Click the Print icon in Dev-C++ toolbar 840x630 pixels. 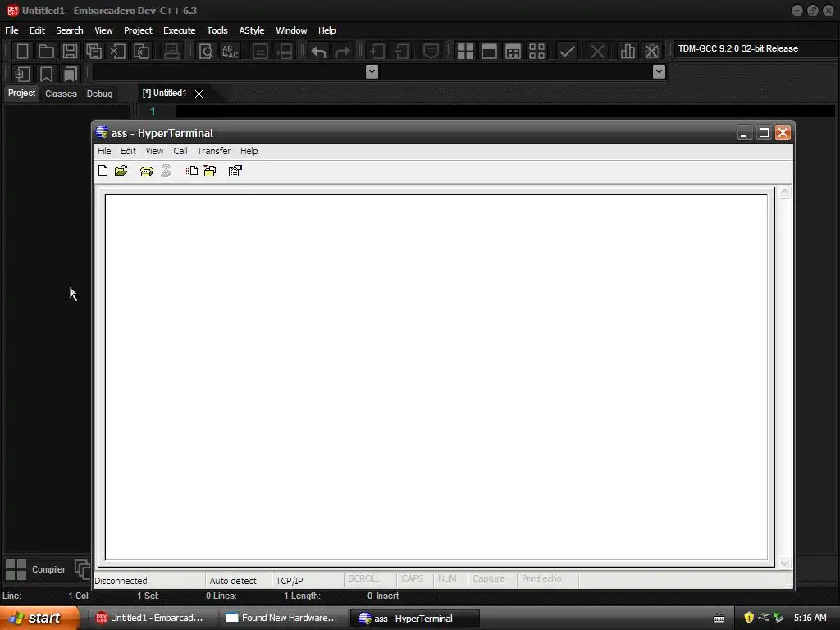[171, 52]
